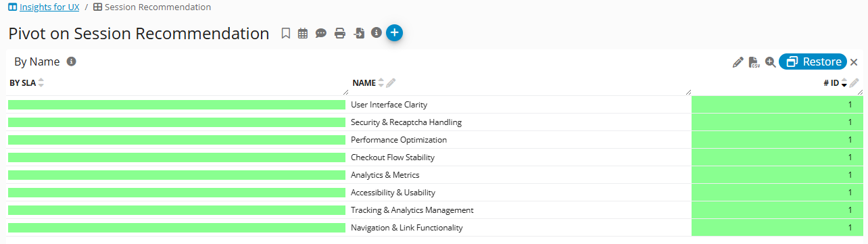Click the Restore button
Image resolution: width=868 pixels, height=244 pixels.
point(813,62)
